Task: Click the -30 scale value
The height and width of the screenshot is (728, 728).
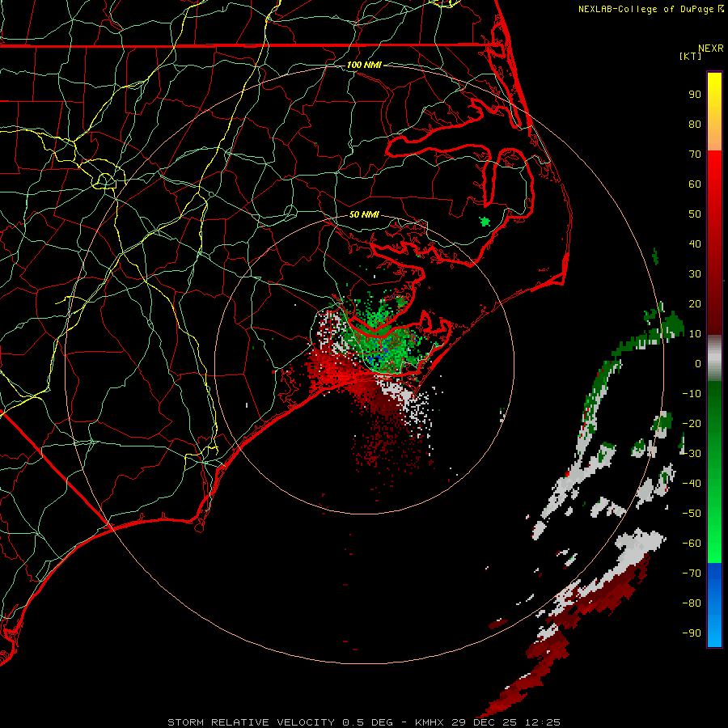Action: tap(692, 454)
